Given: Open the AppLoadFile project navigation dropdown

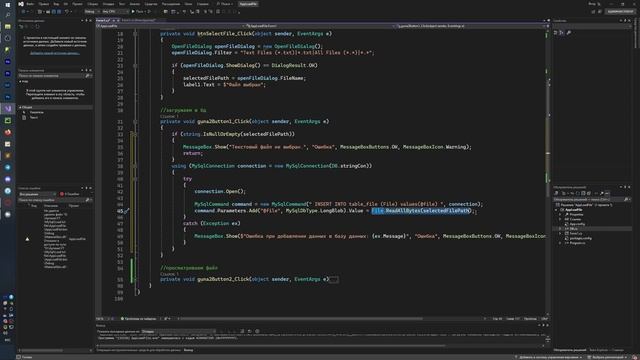Looking at the screenshot, I should 170,26.
